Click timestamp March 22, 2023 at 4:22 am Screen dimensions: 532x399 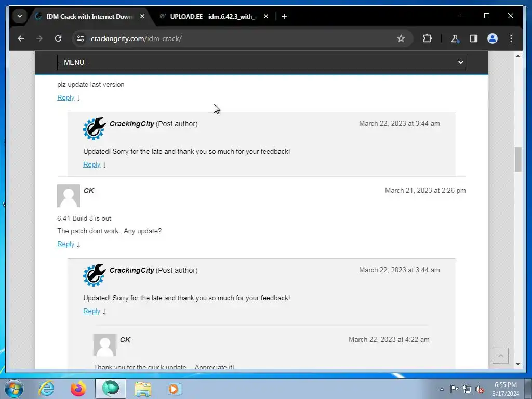(389, 340)
